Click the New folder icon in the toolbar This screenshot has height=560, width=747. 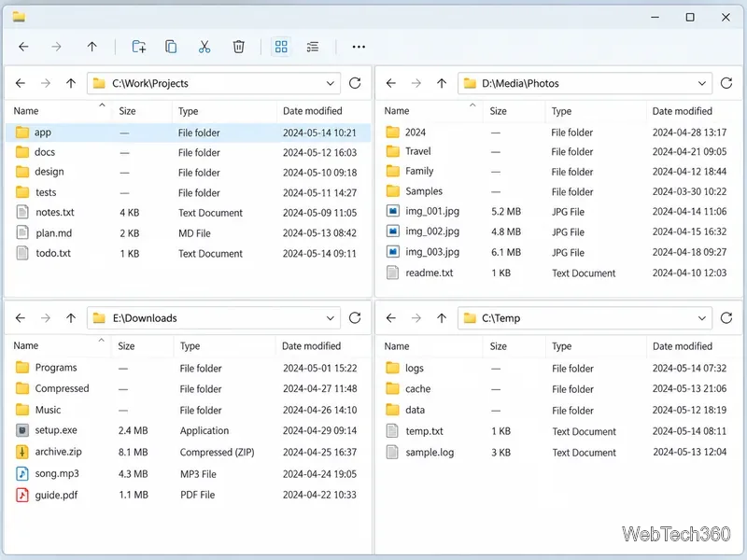pyautogui.click(x=138, y=47)
